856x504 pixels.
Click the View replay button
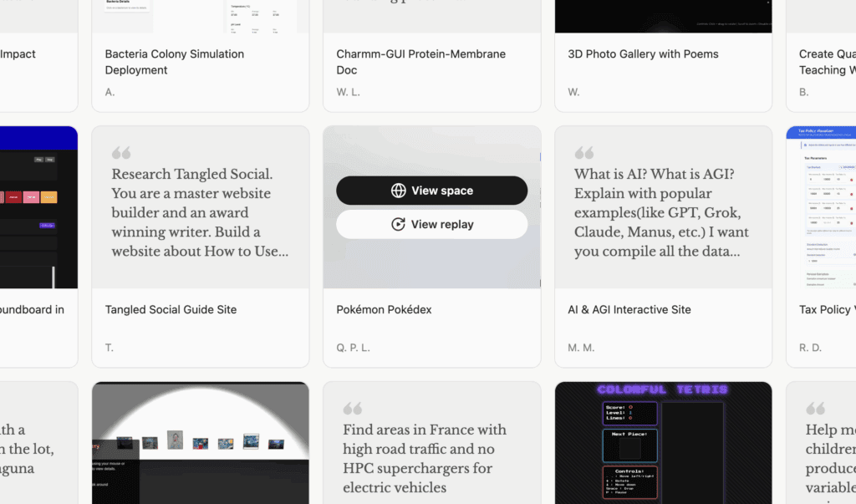(432, 225)
